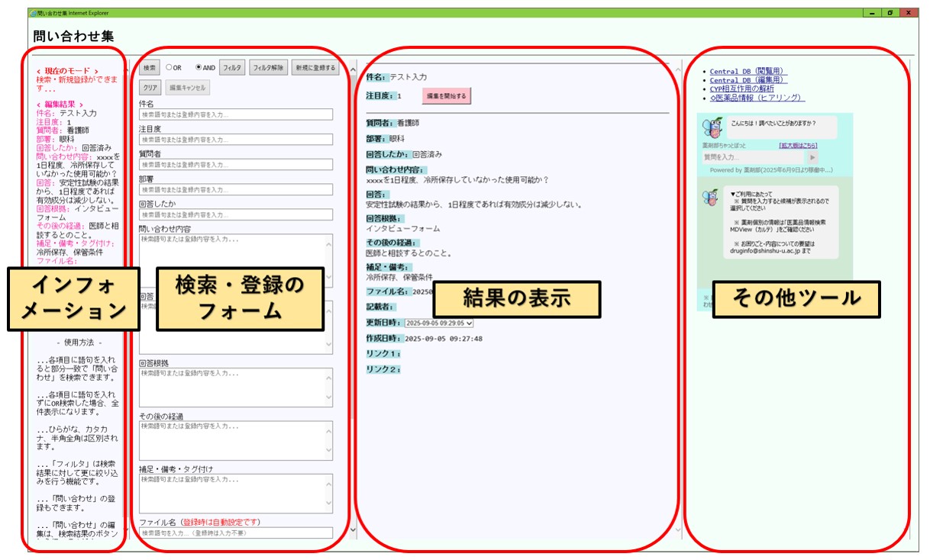Click the 件名 input field
Image resolution: width=930 pixels, height=560 pixels.
[236, 114]
